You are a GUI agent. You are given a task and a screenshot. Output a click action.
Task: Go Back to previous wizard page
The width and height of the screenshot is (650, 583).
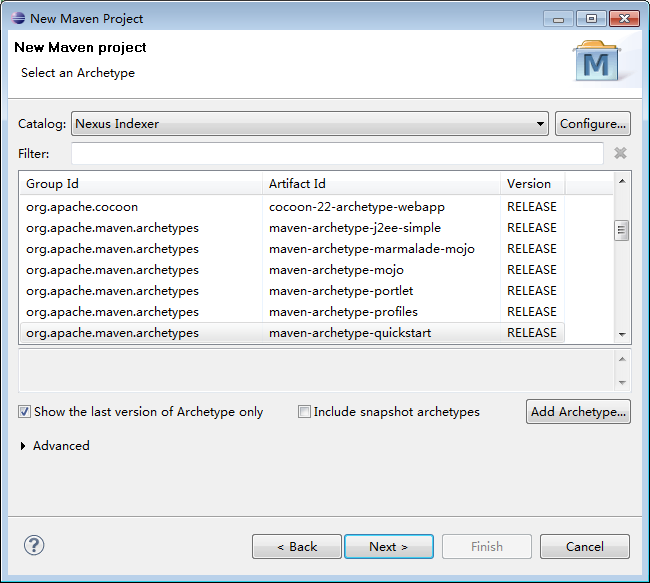tap(297, 547)
